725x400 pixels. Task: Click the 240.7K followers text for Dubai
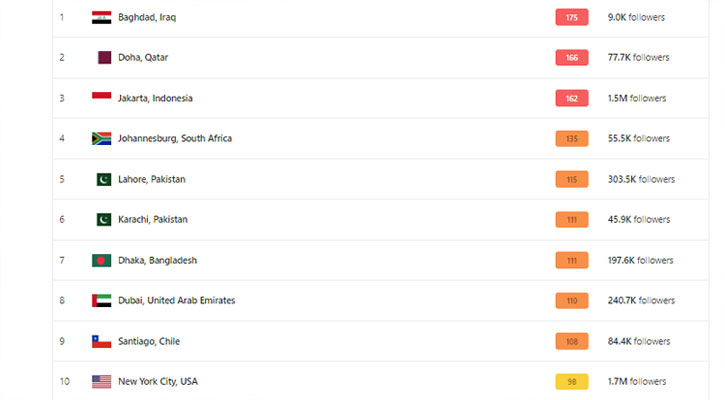[641, 300]
